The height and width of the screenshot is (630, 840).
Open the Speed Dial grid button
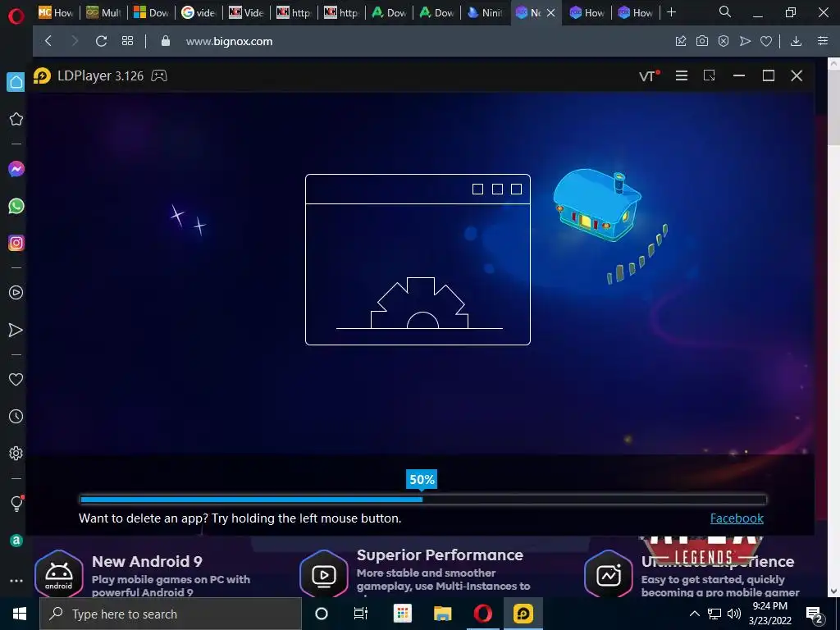point(127,41)
